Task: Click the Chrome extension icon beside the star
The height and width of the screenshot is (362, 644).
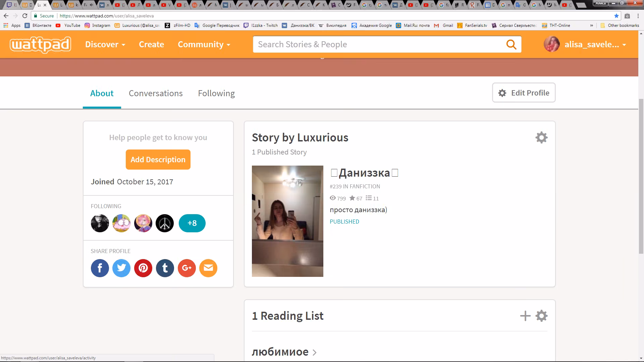Action: click(x=627, y=16)
